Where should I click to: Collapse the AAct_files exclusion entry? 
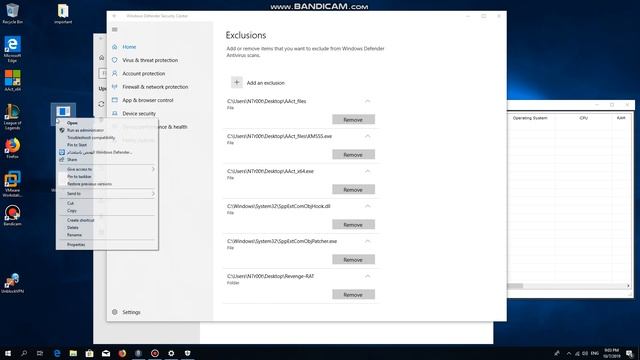pyautogui.click(x=367, y=101)
